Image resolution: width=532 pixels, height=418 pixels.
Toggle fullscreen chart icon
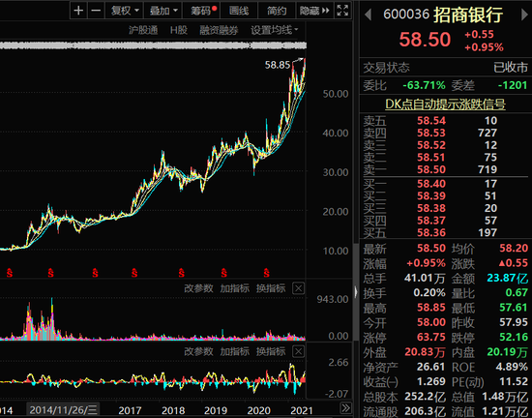coord(342,11)
